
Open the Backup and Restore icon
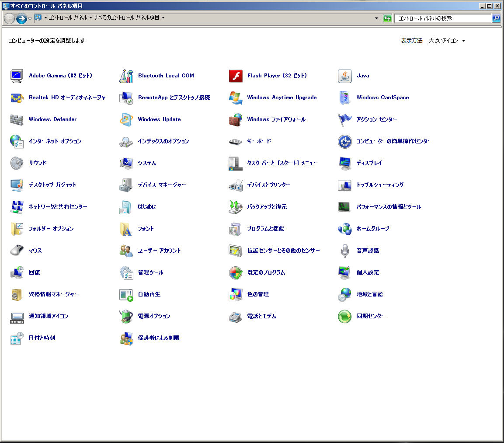(235, 207)
